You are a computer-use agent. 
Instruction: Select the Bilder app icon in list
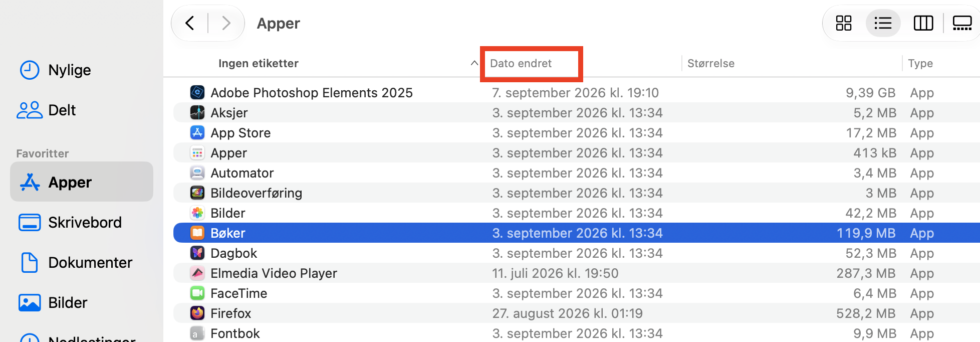[197, 213]
